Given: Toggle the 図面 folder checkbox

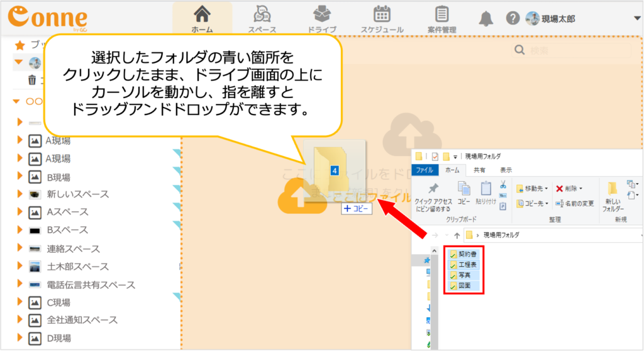Looking at the screenshot, I should (453, 286).
